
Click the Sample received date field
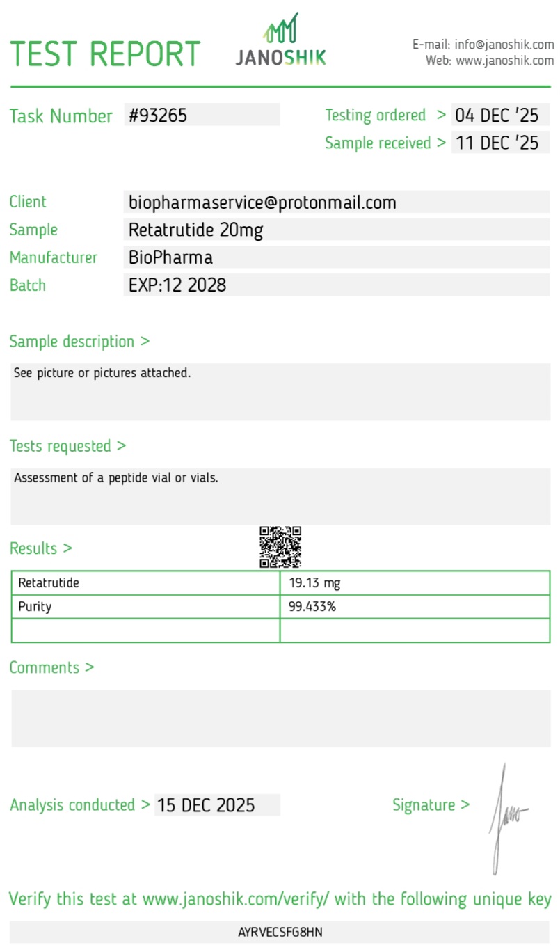pyautogui.click(x=499, y=143)
